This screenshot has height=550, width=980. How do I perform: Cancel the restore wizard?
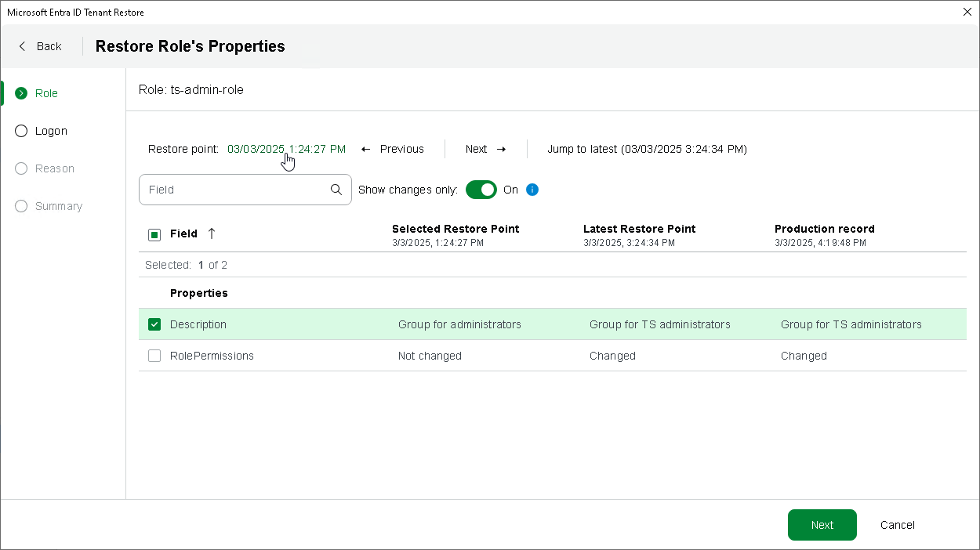897,525
